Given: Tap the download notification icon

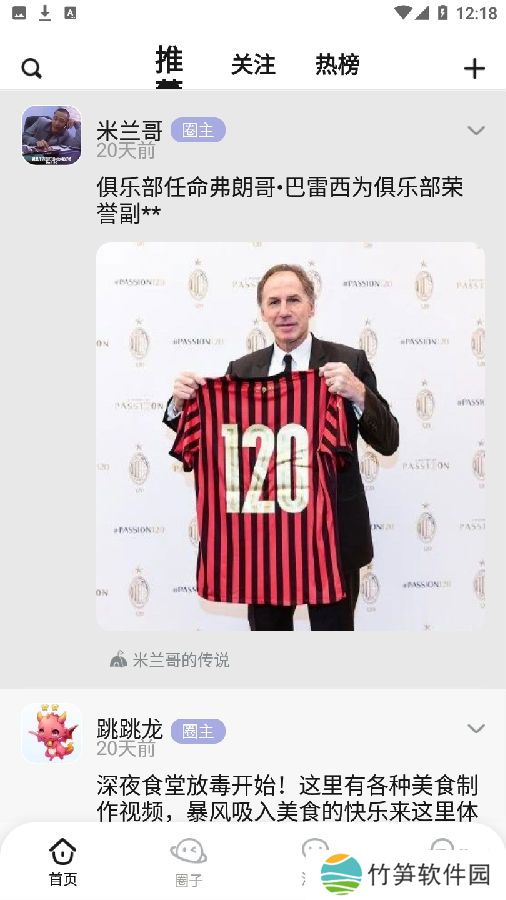Looking at the screenshot, I should point(45,13).
